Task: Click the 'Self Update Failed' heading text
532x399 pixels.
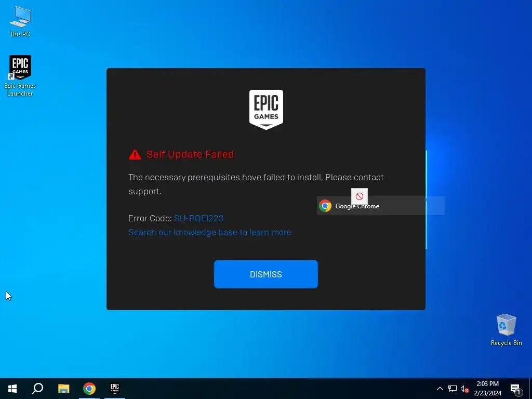Action: click(x=190, y=154)
